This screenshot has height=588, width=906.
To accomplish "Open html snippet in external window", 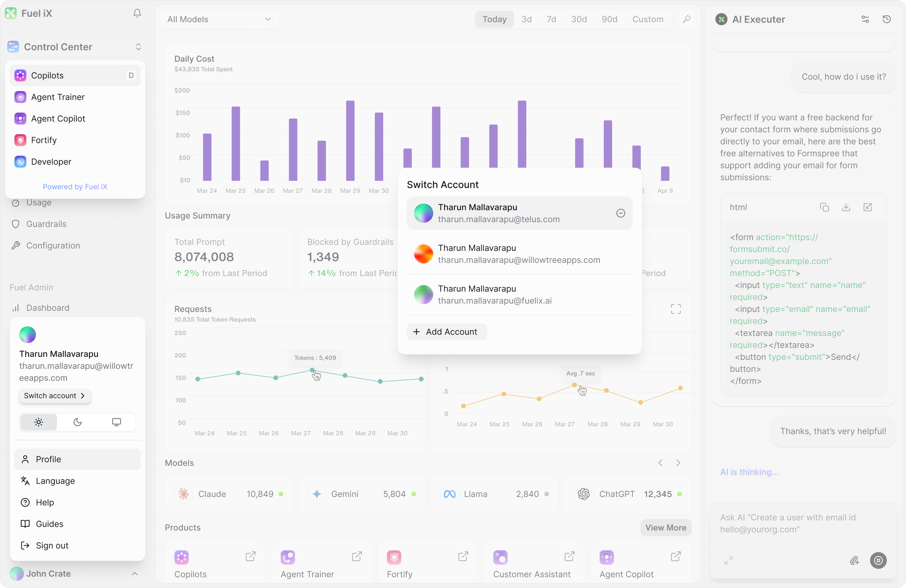I will (x=868, y=207).
